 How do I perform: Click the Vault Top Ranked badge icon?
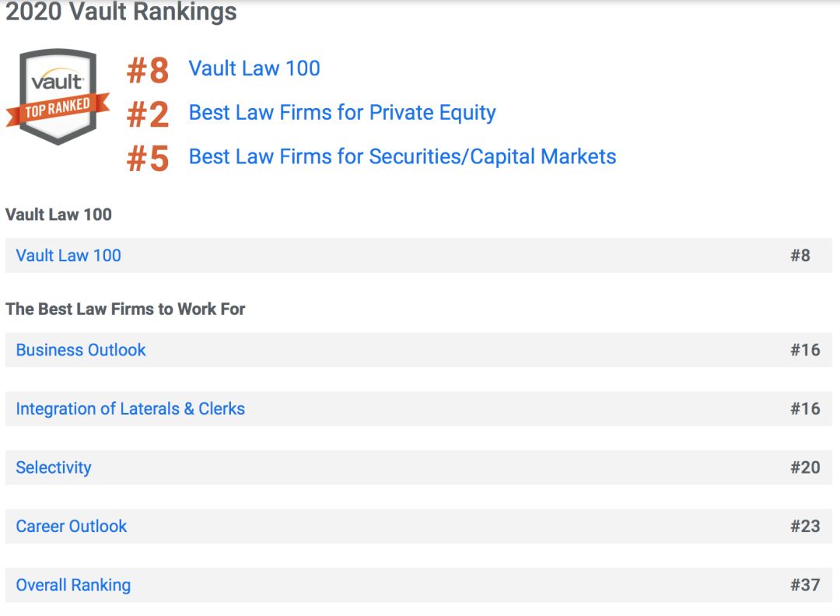click(57, 96)
